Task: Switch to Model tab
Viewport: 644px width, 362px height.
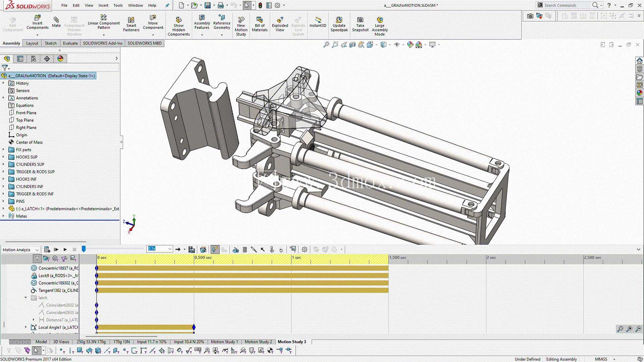Action: click(41, 342)
